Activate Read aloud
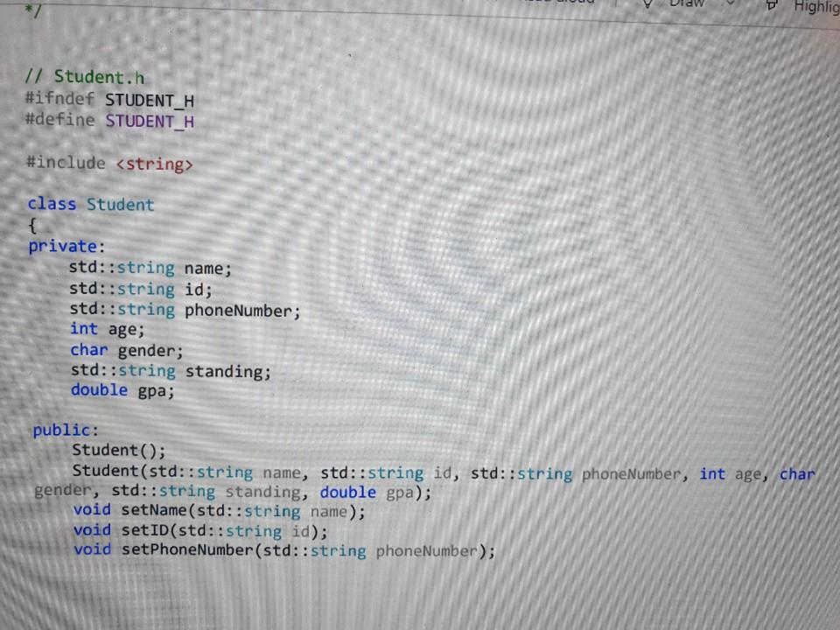 pyautogui.click(x=560, y=3)
